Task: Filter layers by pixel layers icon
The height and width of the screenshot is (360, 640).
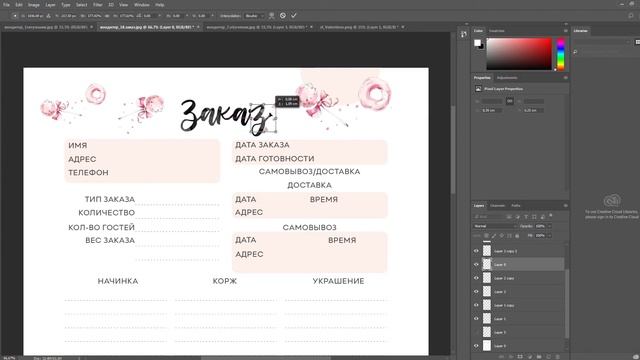Action: 509,216
